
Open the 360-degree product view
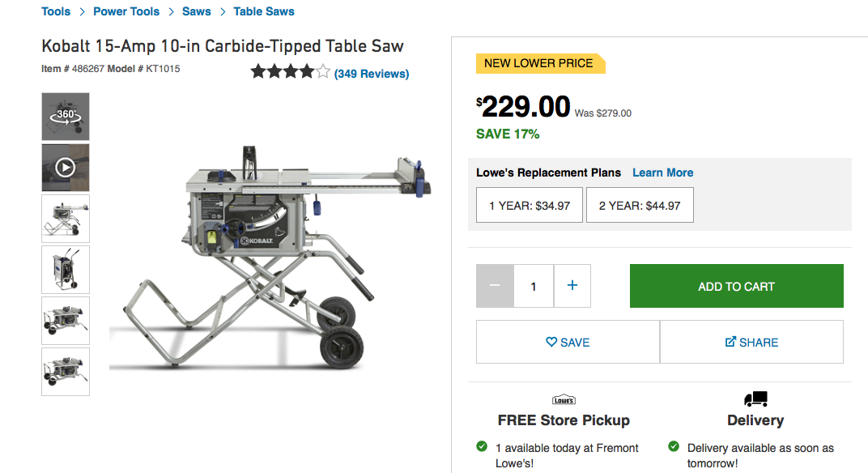click(65, 116)
